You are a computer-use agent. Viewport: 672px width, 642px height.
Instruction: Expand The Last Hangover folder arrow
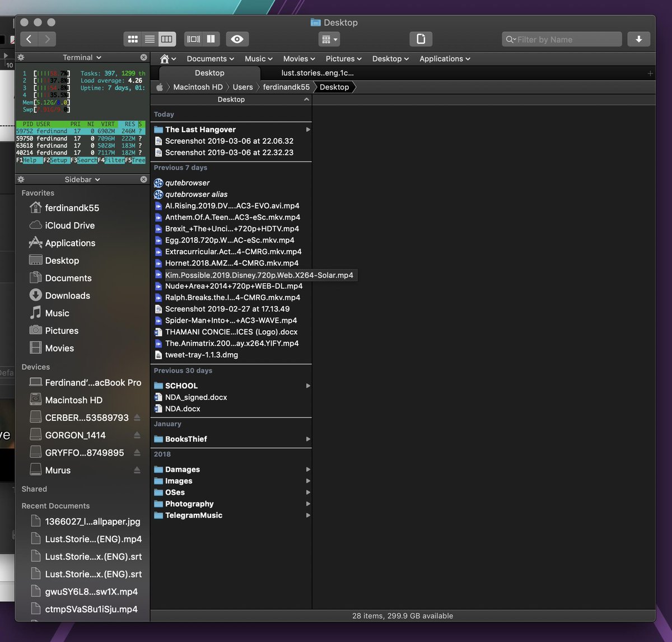[308, 129]
